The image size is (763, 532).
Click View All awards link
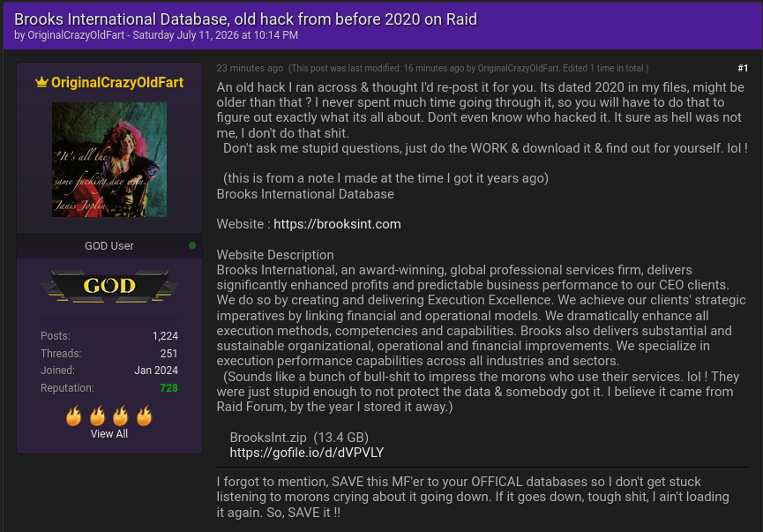click(x=109, y=434)
